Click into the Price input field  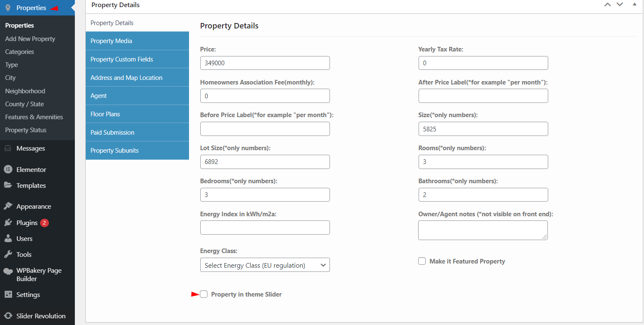tap(265, 63)
